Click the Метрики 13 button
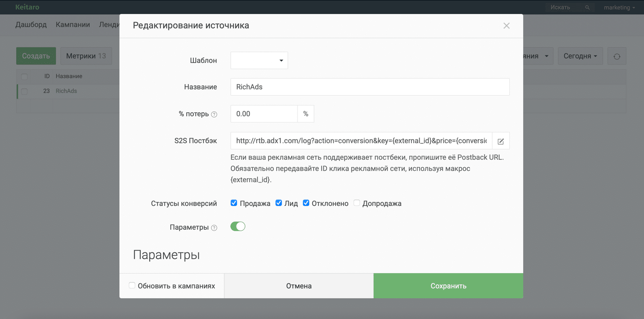 [x=86, y=56]
